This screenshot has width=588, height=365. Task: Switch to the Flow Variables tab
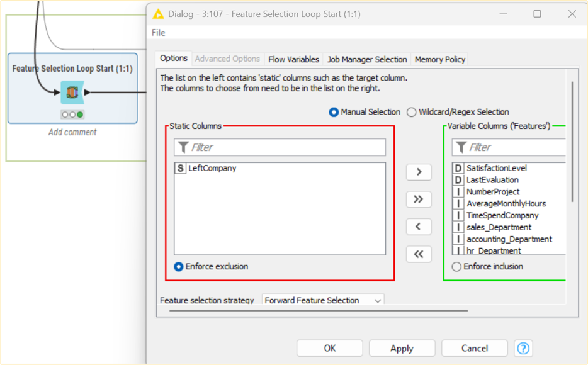(293, 59)
